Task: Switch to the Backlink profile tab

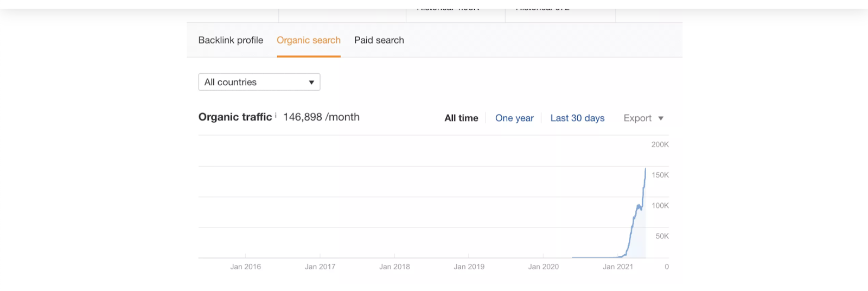Action: [231, 40]
